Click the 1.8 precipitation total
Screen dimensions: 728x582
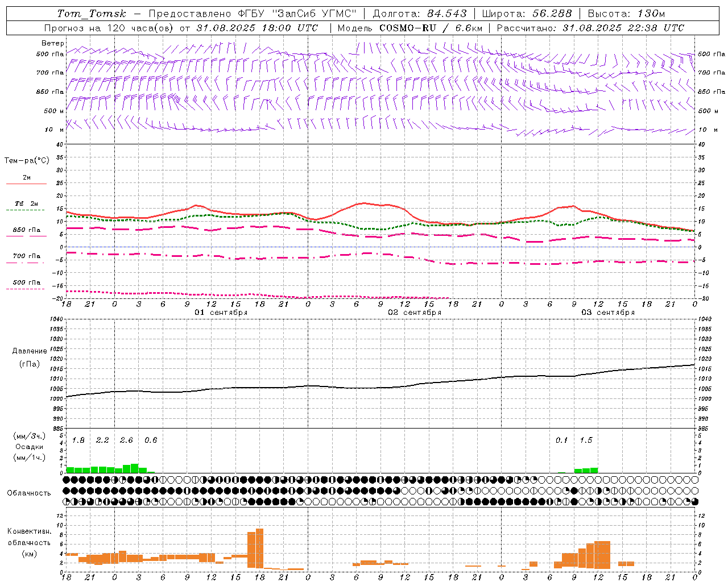point(78,440)
